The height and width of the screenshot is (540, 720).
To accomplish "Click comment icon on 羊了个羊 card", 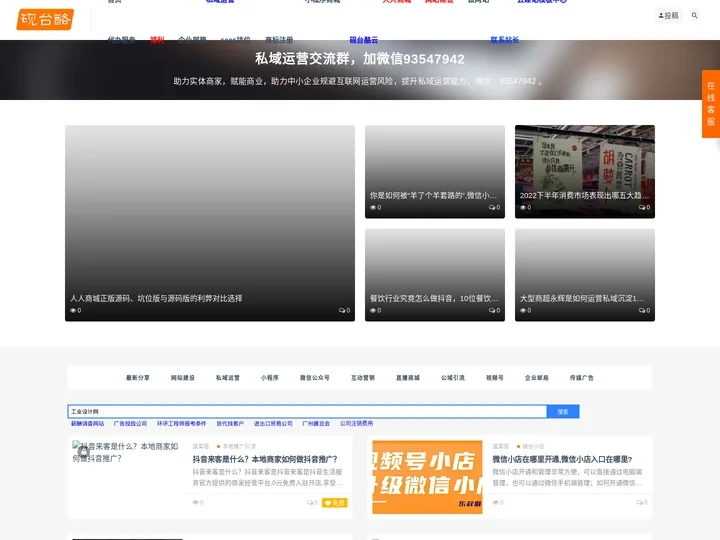I will pos(491,208).
